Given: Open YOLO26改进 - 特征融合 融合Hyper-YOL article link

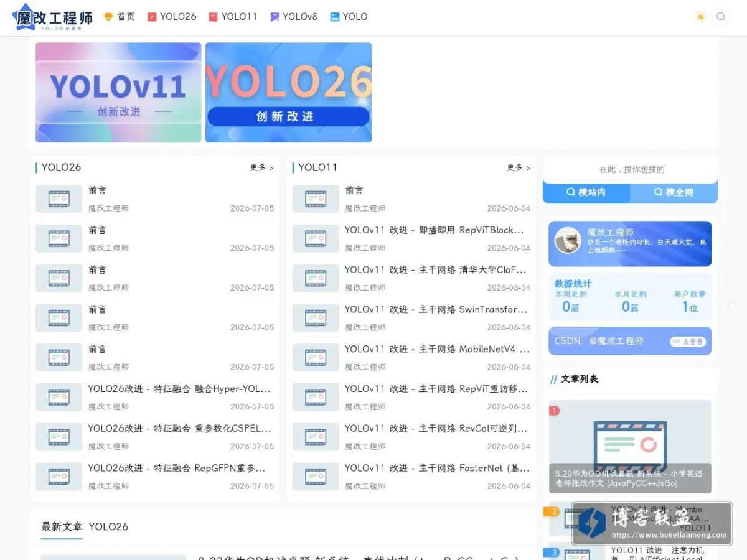Looking at the screenshot, I should (179, 389).
